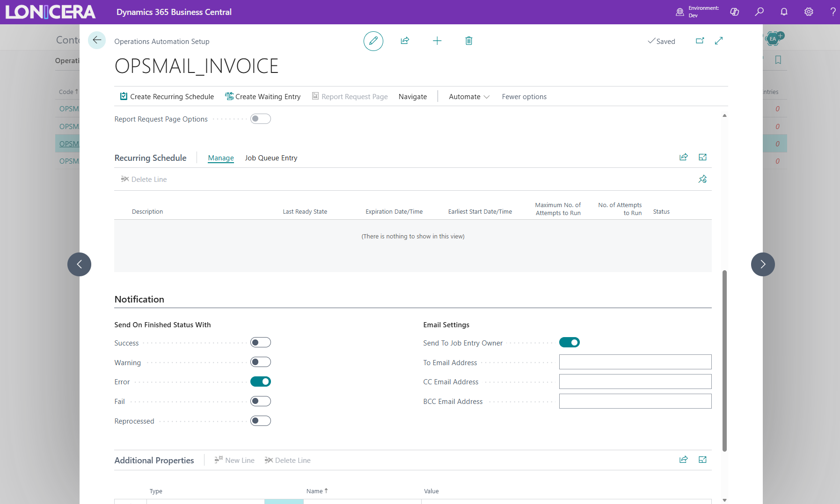The width and height of the screenshot is (840, 504).
Task: Click the share icon in page header
Action: pos(405,41)
